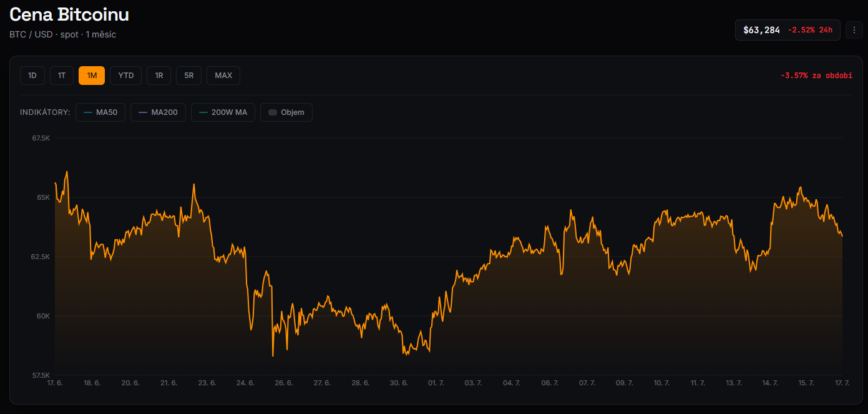Click the 24. 6. date label
Viewport: 868px width, 414px height.
[246, 383]
